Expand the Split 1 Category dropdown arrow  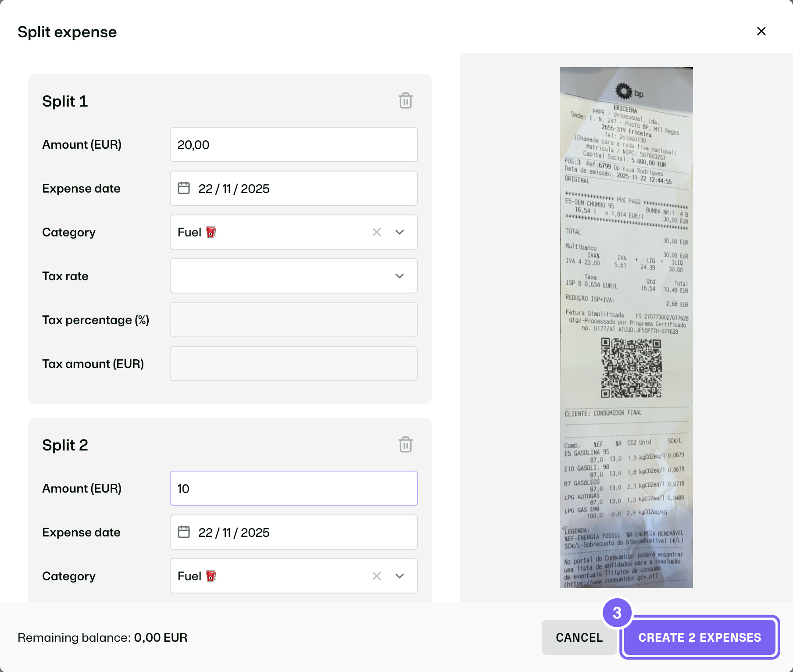[x=400, y=232]
